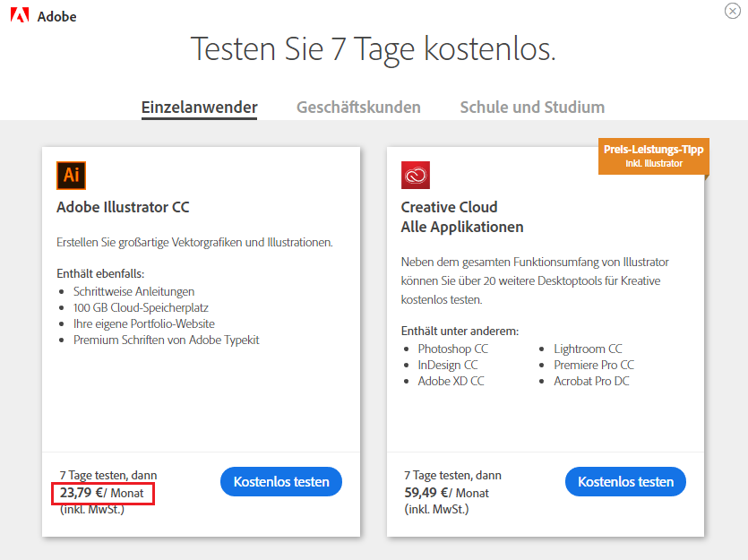Click Kostenlos testen for Creative Cloud
The height and width of the screenshot is (560, 748).
tap(626, 482)
